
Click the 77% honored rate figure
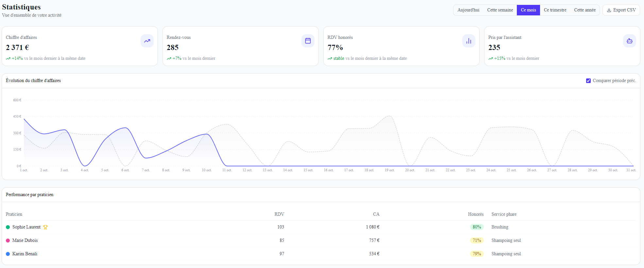click(335, 48)
